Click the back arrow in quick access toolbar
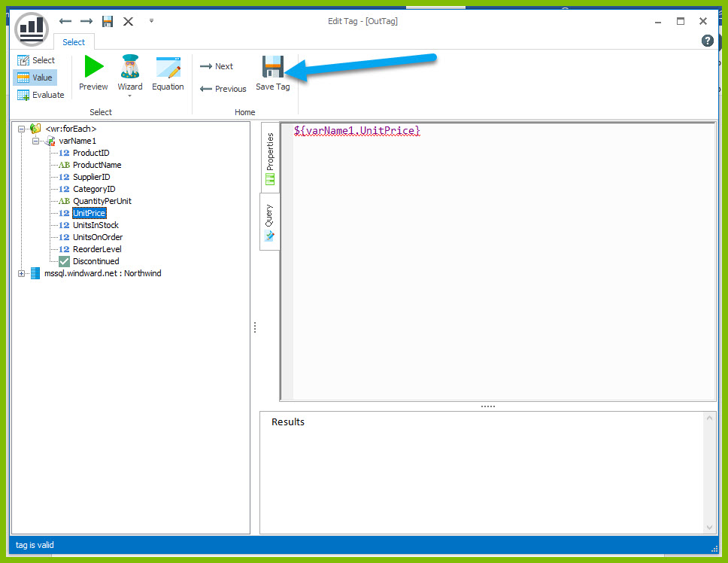Image resolution: width=728 pixels, height=563 pixels. [x=65, y=21]
